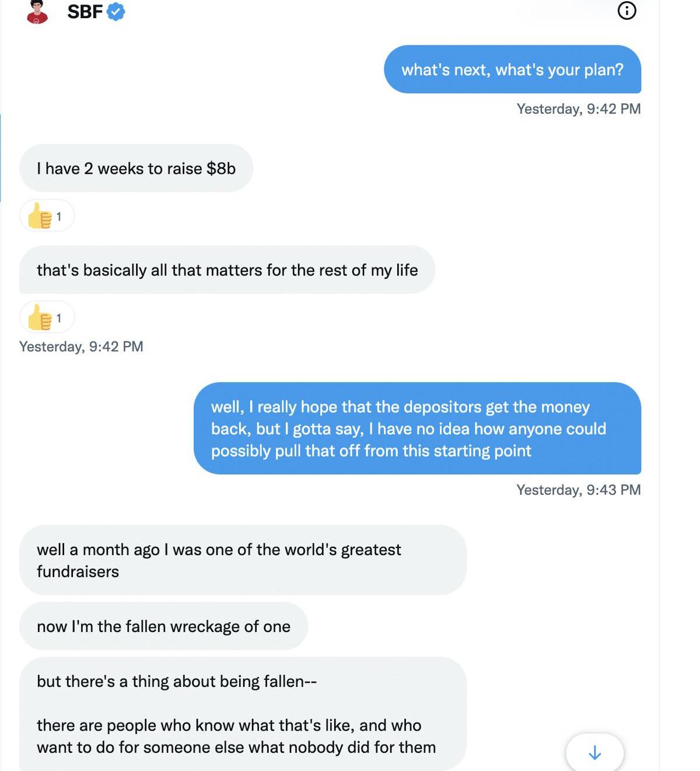Screen dimensions: 700x771
Task: Click 'Yesterday, 9:43 PM' timestamp
Action: (x=579, y=490)
